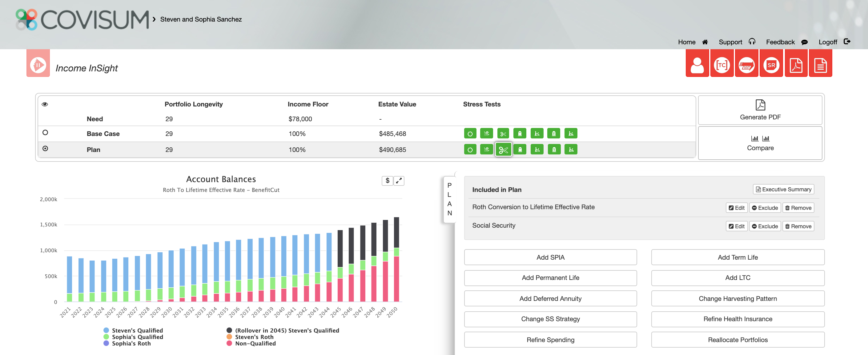Viewport: 868px width, 355px height.
Task: Expand the Account Balances chart fullscreen
Action: pyautogui.click(x=399, y=181)
